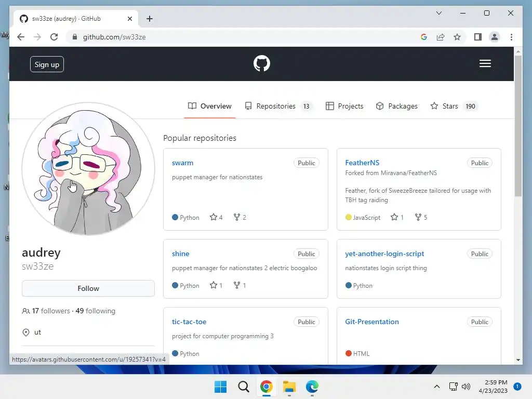This screenshot has width=532, height=399.
Task: Open the swarm repository link
Action: click(182, 163)
